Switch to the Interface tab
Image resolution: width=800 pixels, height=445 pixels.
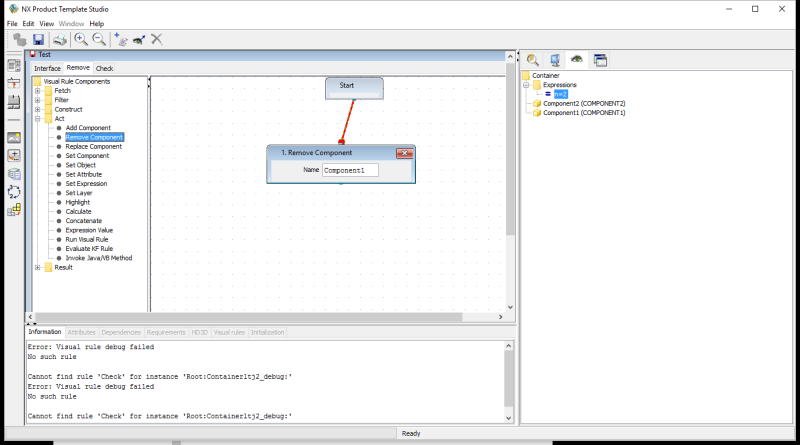(x=47, y=68)
